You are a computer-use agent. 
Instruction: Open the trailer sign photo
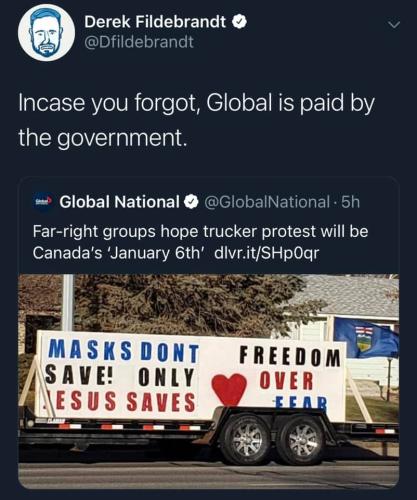209,381
